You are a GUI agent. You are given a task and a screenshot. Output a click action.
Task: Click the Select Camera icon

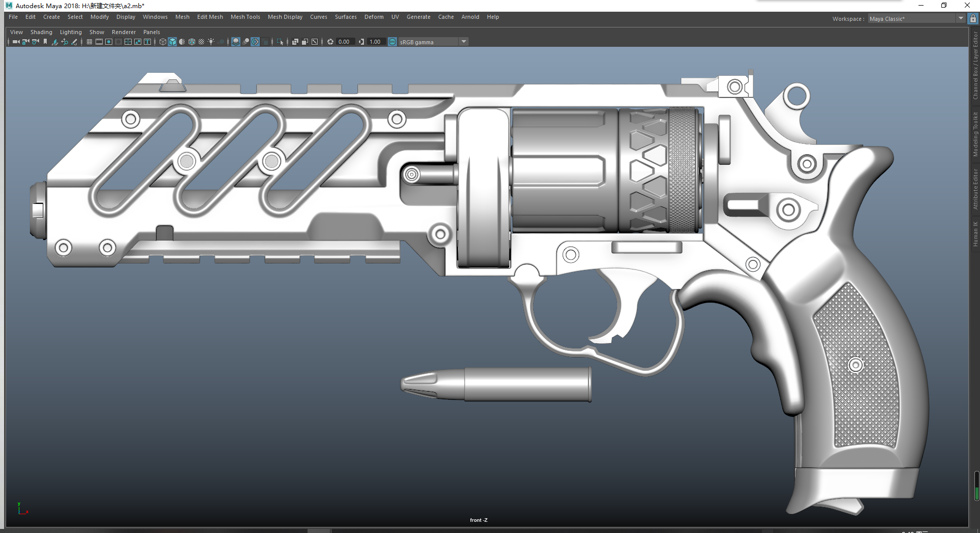click(x=16, y=42)
